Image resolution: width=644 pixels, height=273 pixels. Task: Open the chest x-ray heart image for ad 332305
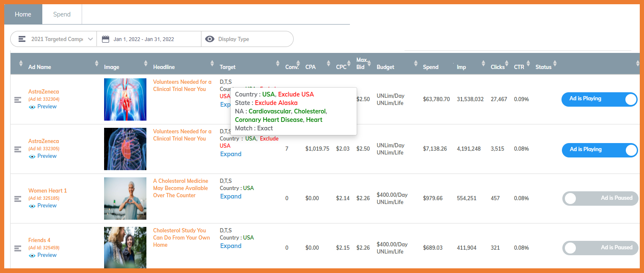click(125, 149)
